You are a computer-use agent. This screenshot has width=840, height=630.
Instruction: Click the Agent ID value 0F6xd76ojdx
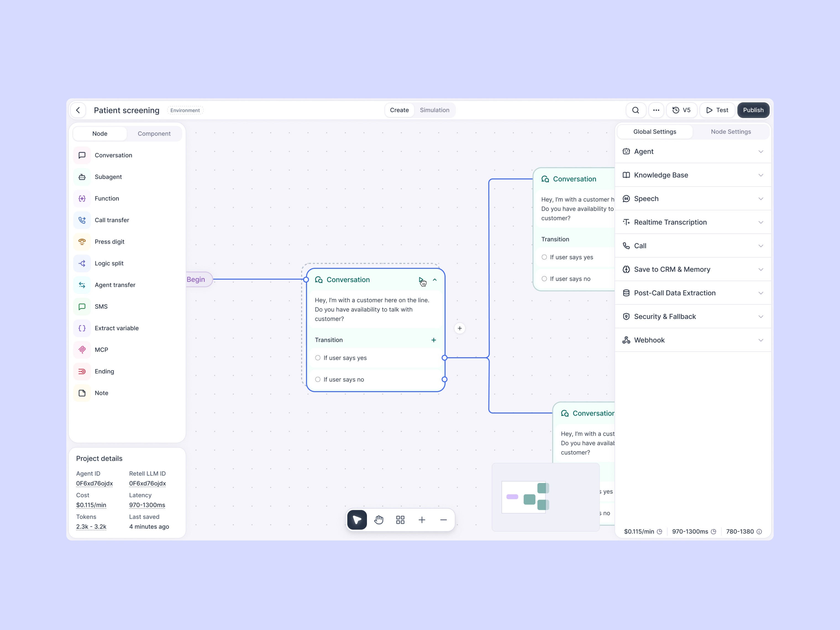pos(95,484)
